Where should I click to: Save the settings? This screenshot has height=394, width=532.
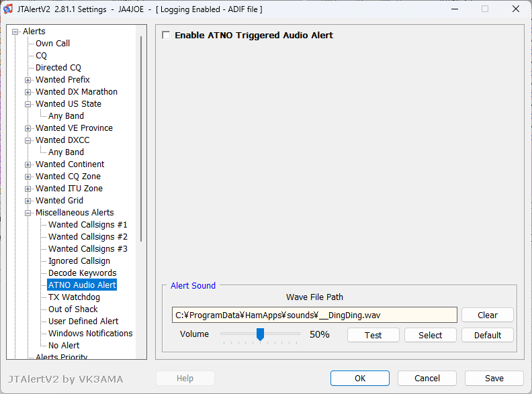(x=494, y=378)
